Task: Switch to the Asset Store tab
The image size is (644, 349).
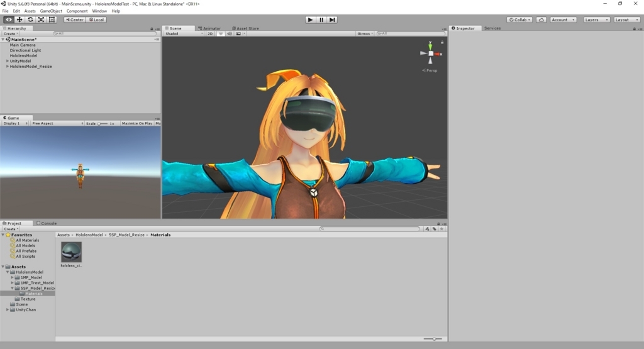Action: 246,28
